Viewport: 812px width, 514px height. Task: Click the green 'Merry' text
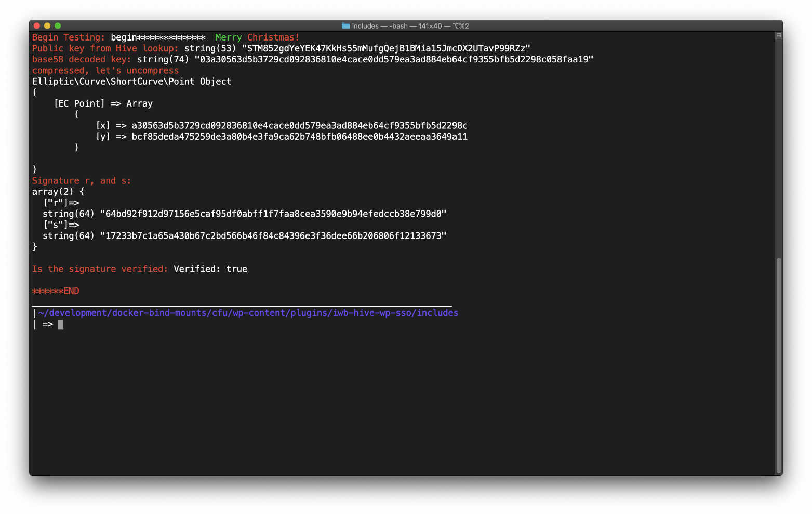click(x=229, y=37)
